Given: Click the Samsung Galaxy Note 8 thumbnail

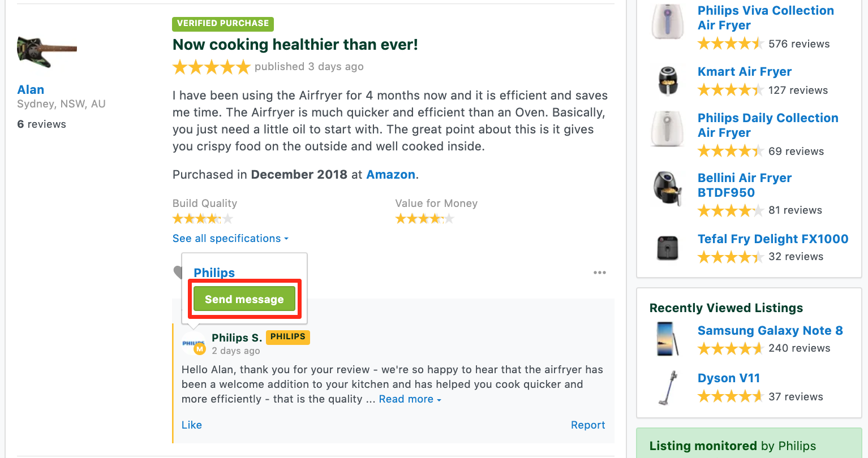Looking at the screenshot, I should point(668,339).
